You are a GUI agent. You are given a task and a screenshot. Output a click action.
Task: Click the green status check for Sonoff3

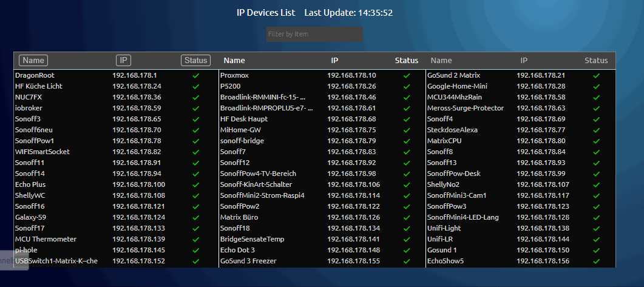[196, 119]
